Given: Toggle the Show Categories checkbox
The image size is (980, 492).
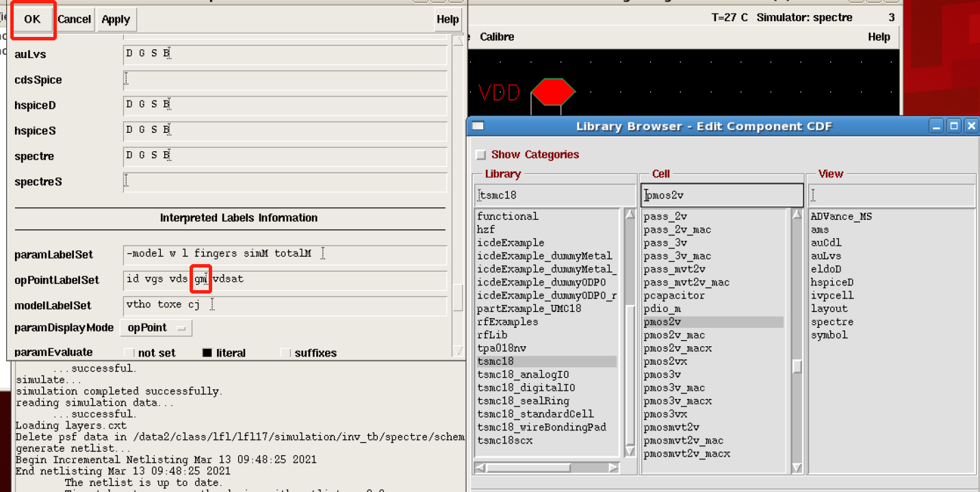Looking at the screenshot, I should click(481, 155).
